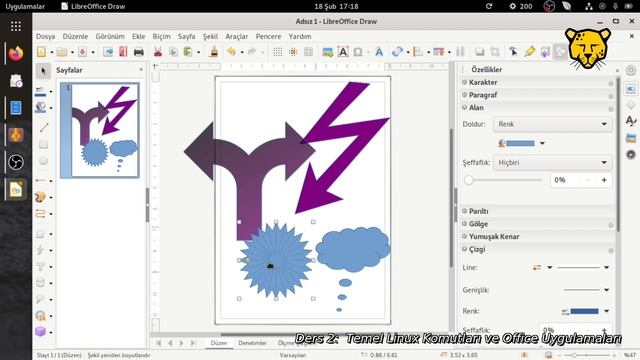Toggle Point Edit Mode icon

coord(513,52)
